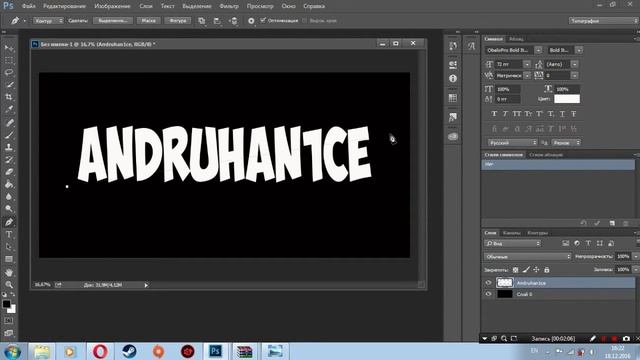Select the Eraser tool
Screen dimensions: 640x360
click(x=9, y=172)
